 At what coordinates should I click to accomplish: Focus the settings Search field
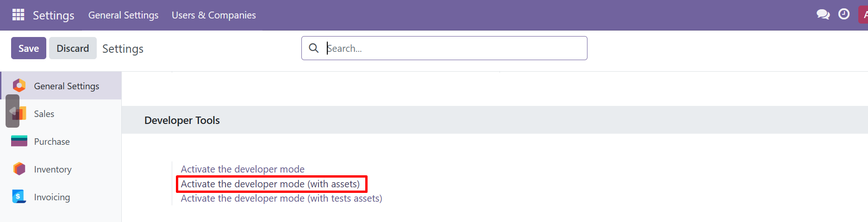tap(454, 48)
